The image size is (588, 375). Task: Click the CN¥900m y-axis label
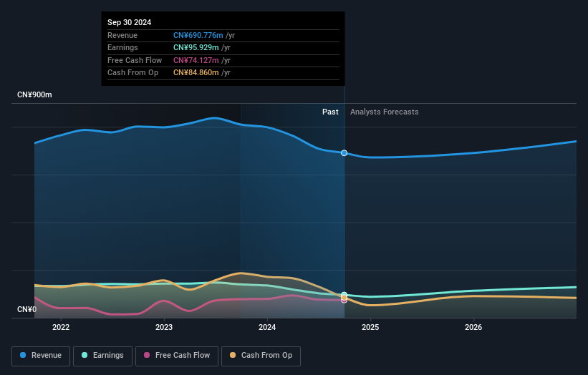click(34, 94)
